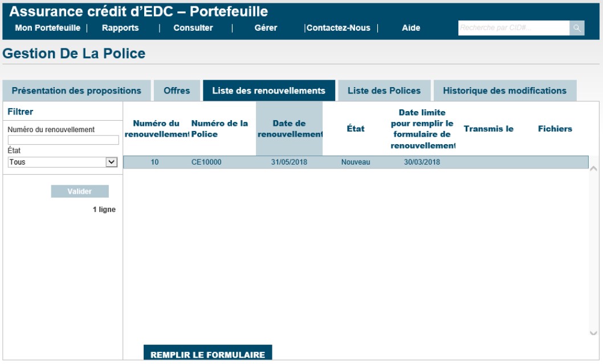603x364 pixels.
Task: Sort by Transmis le column
Action: click(488, 129)
